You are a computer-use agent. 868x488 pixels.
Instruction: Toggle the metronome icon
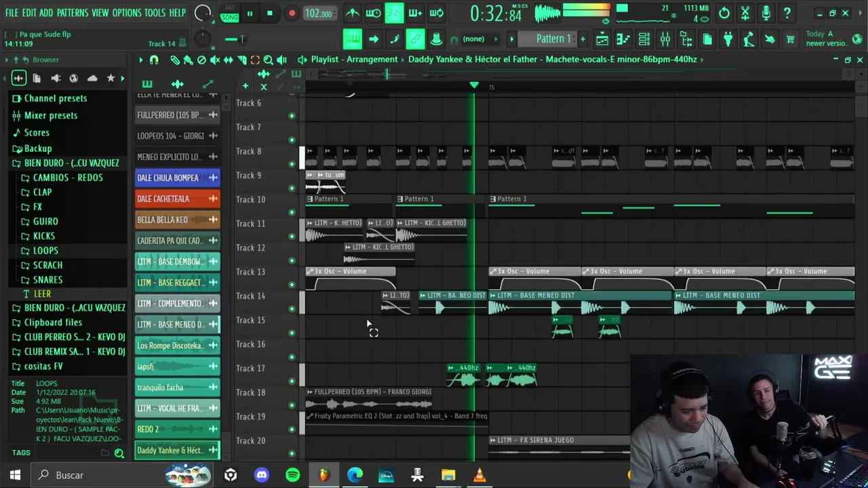click(353, 13)
